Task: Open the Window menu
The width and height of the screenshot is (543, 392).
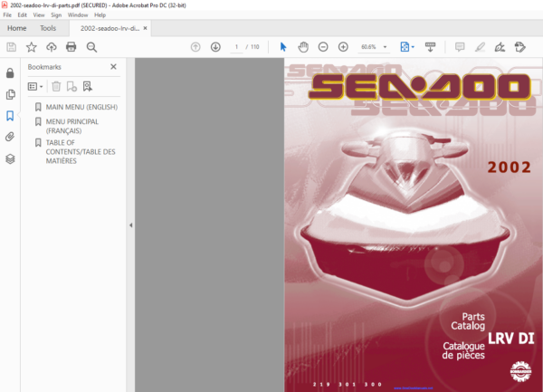Action: click(x=78, y=14)
